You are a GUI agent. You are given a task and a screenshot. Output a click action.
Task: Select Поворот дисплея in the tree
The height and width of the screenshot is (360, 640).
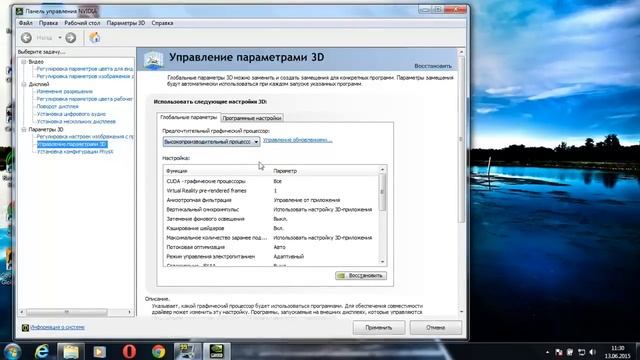coord(58,107)
